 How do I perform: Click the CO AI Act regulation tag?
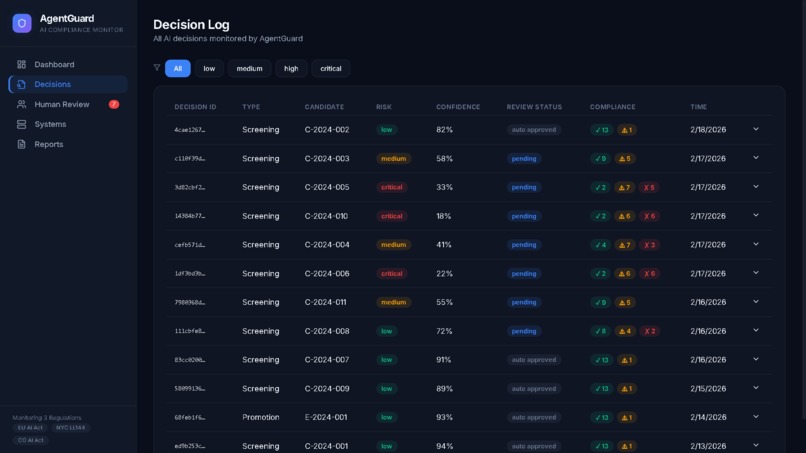click(30, 440)
